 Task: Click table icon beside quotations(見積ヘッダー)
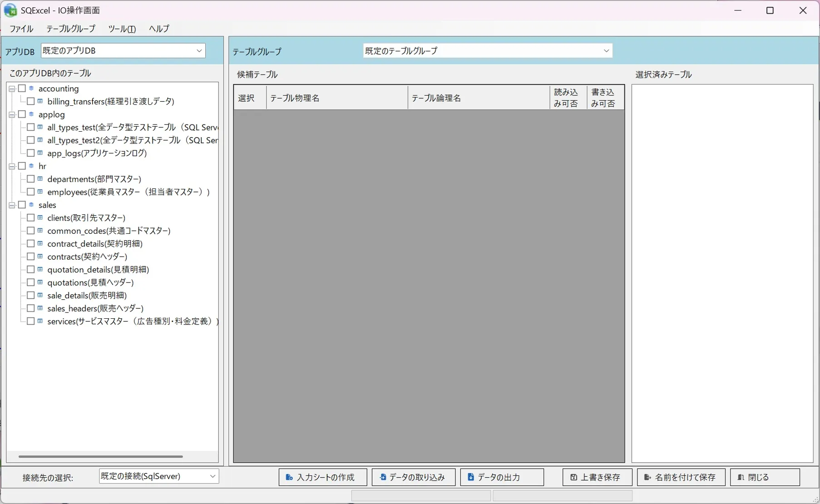(40, 282)
